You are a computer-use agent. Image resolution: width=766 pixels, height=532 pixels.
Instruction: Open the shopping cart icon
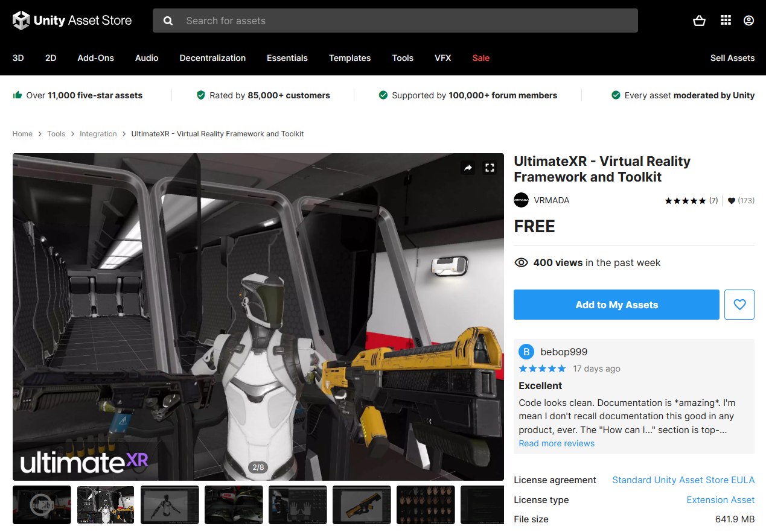pyautogui.click(x=699, y=21)
